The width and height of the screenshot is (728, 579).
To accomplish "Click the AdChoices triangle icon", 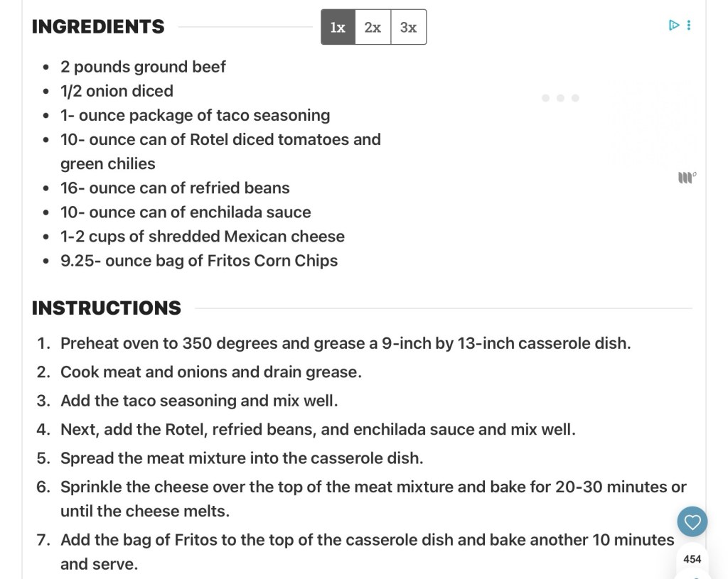I will point(674,26).
